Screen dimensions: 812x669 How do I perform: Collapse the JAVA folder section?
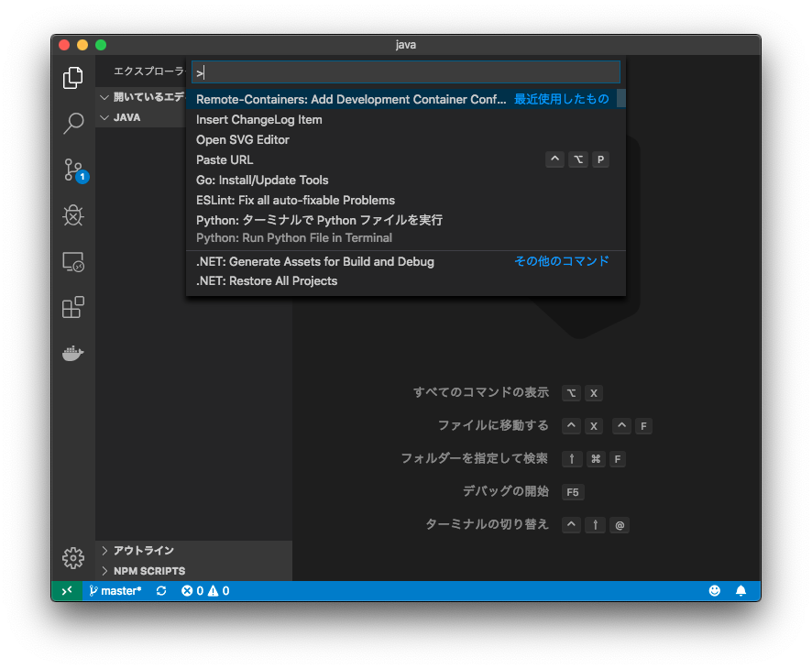pos(141,117)
